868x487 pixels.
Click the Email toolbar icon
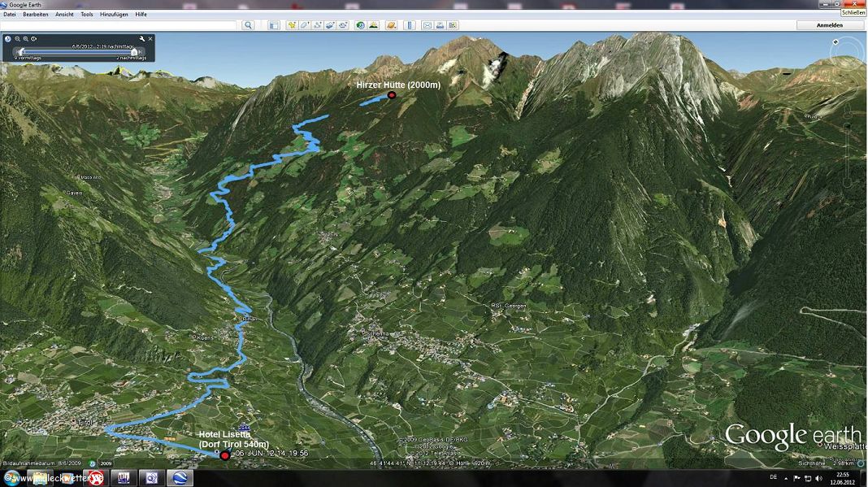point(427,25)
